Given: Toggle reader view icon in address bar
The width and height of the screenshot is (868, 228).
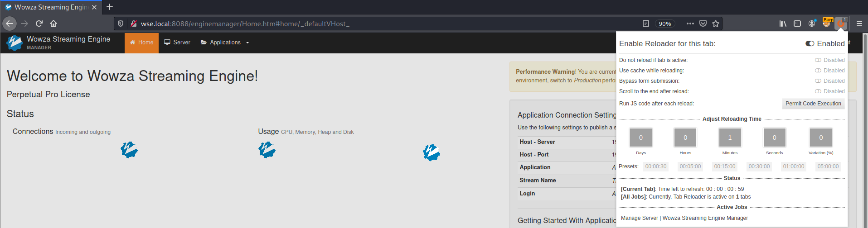Looking at the screenshot, I should click(x=646, y=24).
